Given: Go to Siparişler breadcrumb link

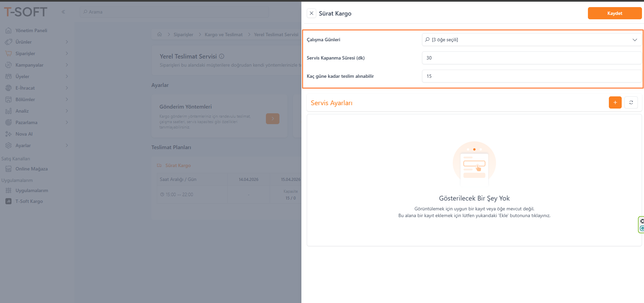Looking at the screenshot, I should (x=183, y=34).
